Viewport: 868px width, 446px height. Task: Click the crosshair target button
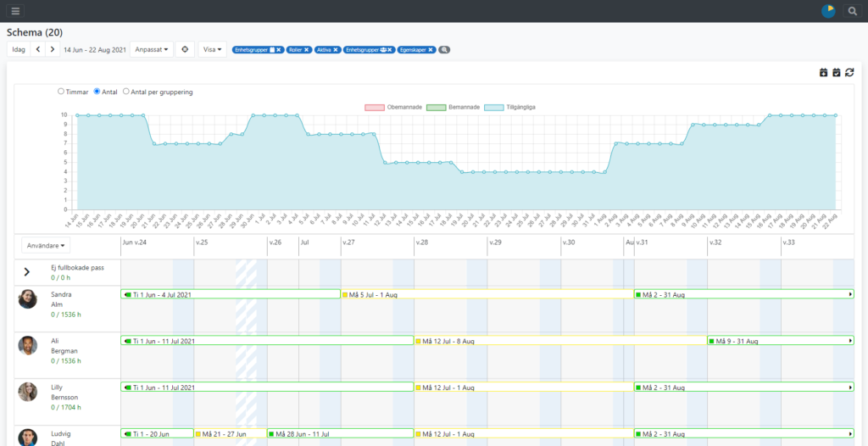(x=186, y=49)
